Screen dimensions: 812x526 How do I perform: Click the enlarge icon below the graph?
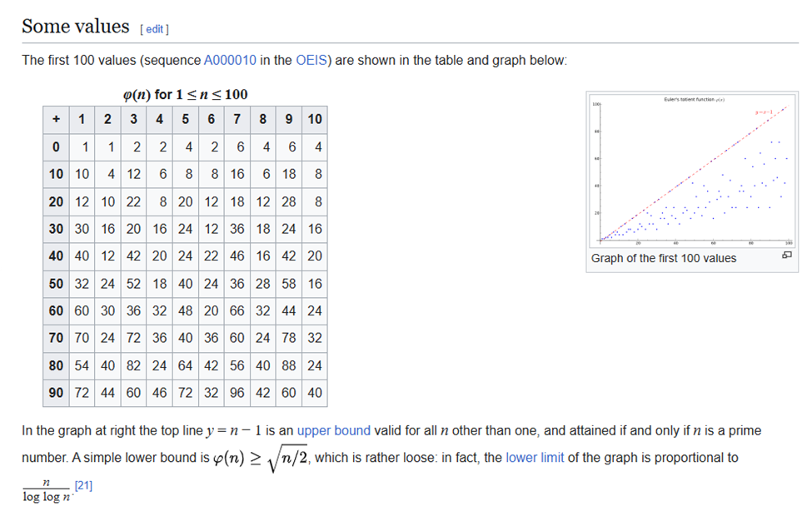(786, 256)
